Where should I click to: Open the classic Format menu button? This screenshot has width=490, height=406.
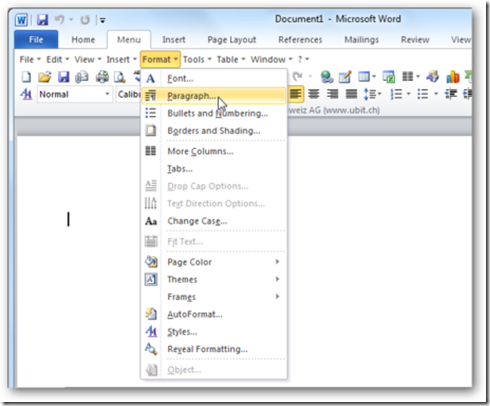click(160, 59)
